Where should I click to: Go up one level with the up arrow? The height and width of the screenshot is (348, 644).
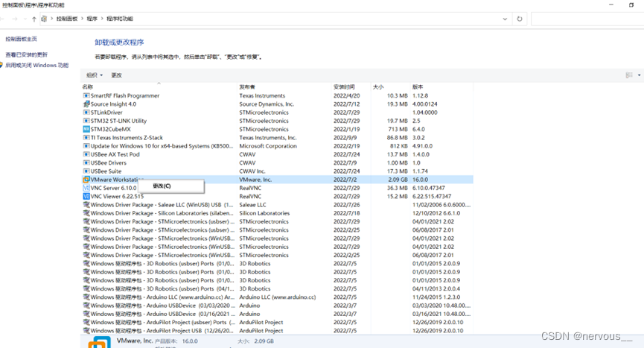tap(34, 19)
